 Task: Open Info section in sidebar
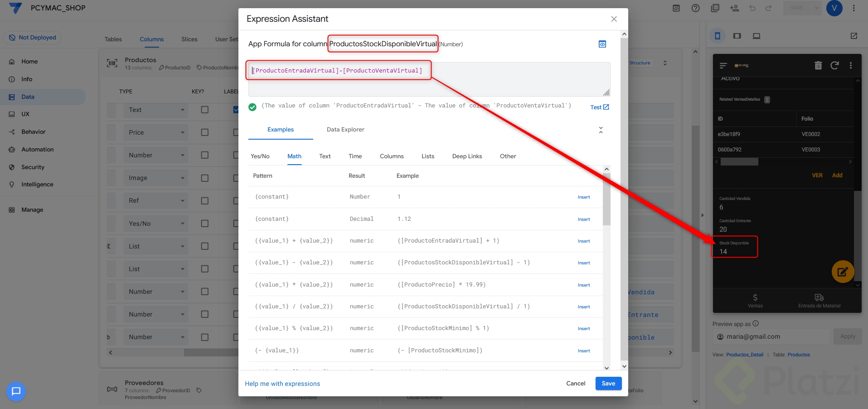point(27,79)
